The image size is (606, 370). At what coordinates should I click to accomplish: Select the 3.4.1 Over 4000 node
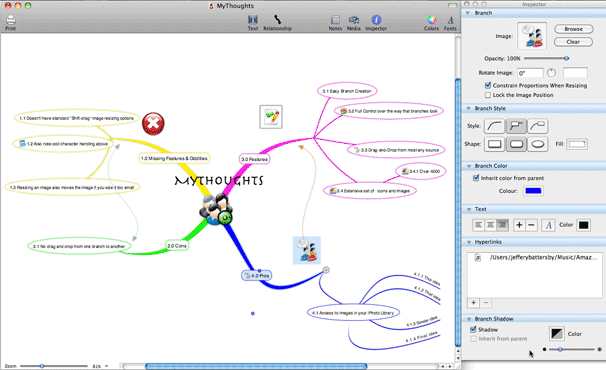(420, 171)
